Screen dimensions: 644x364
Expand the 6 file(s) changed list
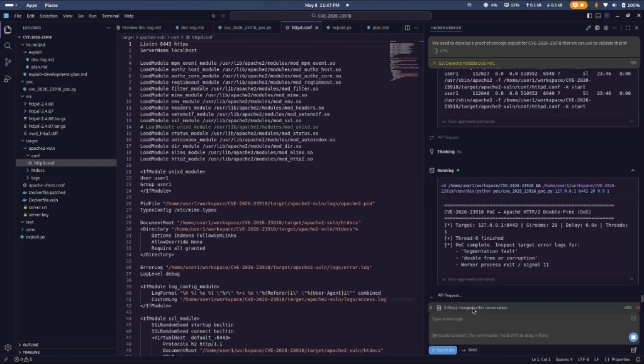click(431, 308)
